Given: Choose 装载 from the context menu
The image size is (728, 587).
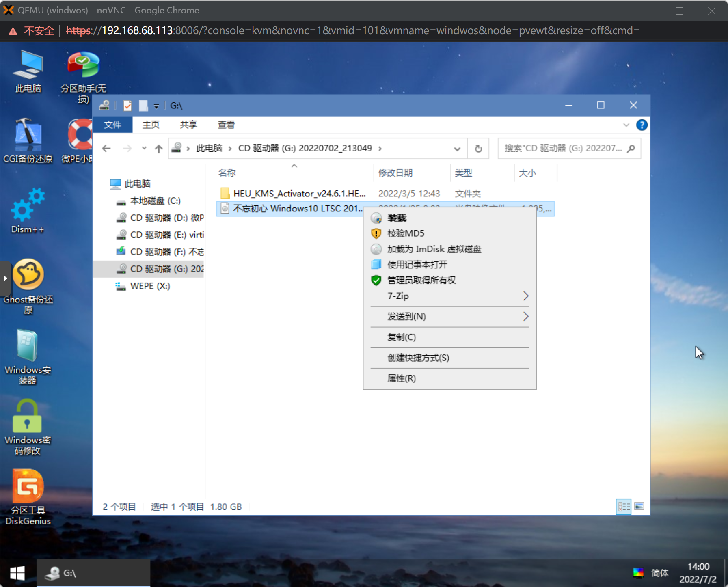Looking at the screenshot, I should click(x=449, y=218).
